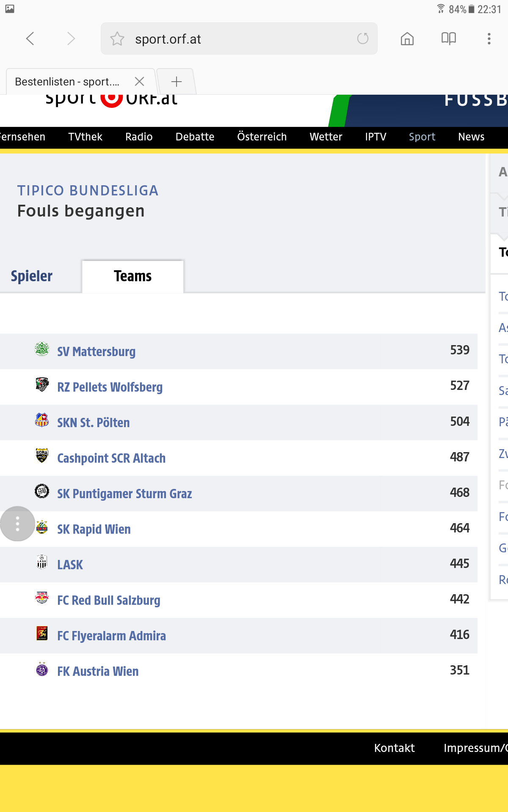Open FC Red Bull Salzburg link
The height and width of the screenshot is (812, 508).
109,601
